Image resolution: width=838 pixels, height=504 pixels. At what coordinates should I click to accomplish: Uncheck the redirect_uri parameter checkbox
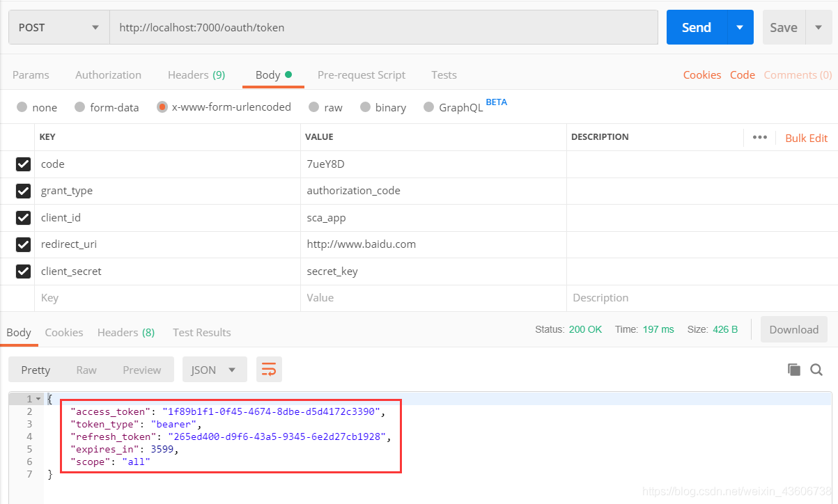[23, 244]
